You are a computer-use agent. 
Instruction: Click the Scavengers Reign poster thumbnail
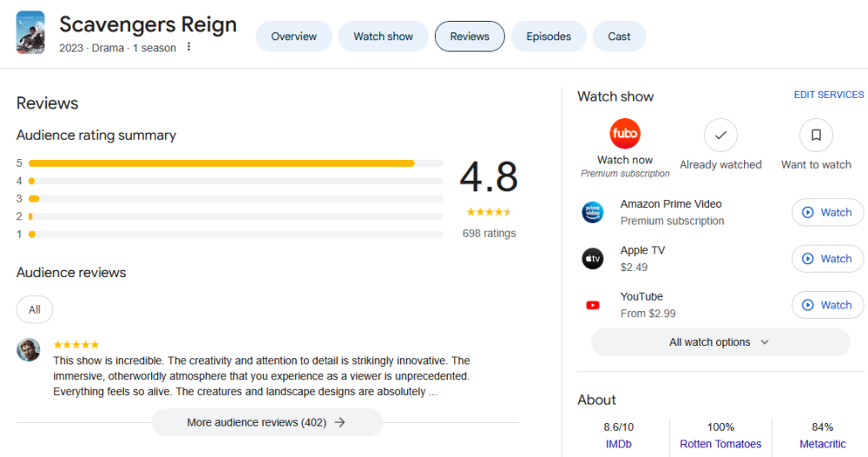[30, 33]
